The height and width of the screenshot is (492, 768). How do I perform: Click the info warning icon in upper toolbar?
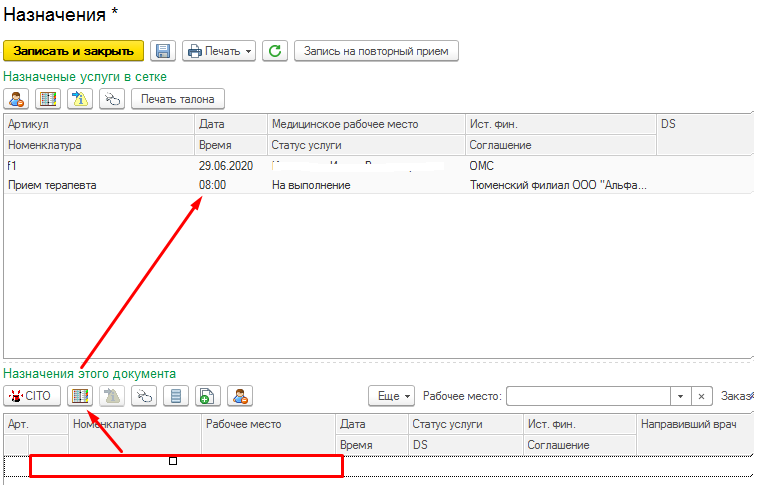click(80, 99)
